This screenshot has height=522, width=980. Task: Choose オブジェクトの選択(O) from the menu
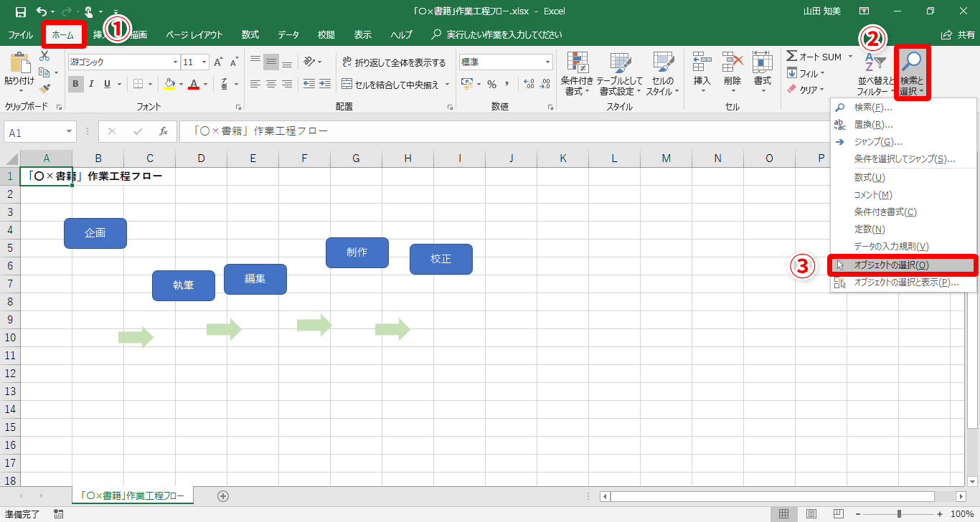pyautogui.click(x=903, y=265)
